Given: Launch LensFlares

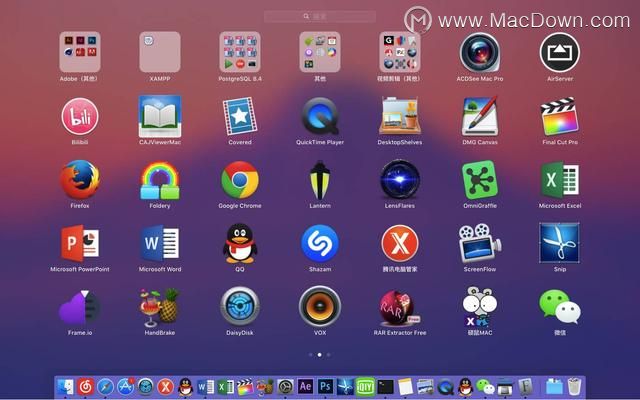Looking at the screenshot, I should (400, 180).
